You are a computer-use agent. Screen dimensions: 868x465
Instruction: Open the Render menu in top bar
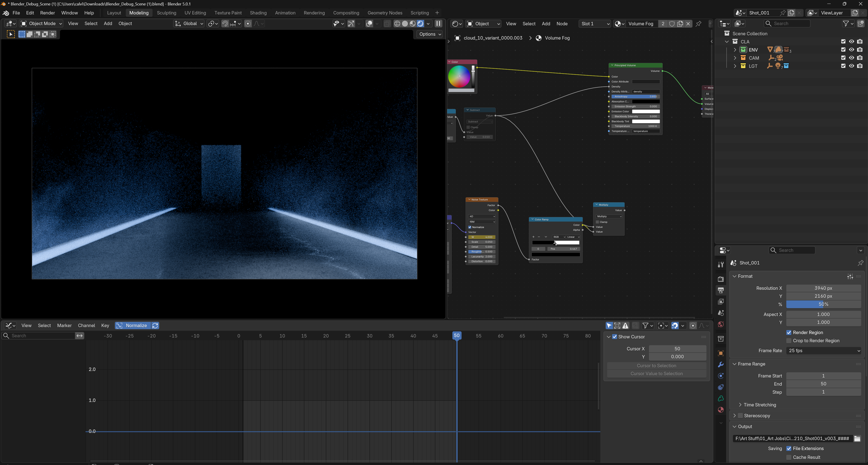[47, 13]
